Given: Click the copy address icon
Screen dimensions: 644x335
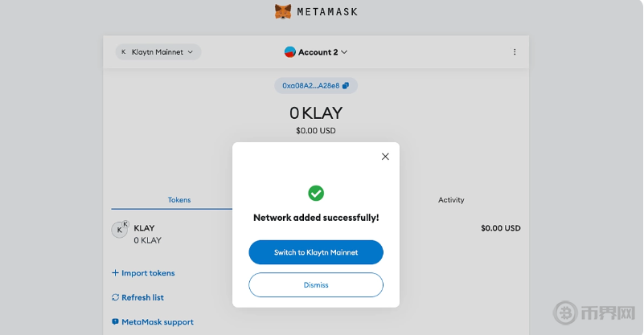Looking at the screenshot, I should [347, 85].
